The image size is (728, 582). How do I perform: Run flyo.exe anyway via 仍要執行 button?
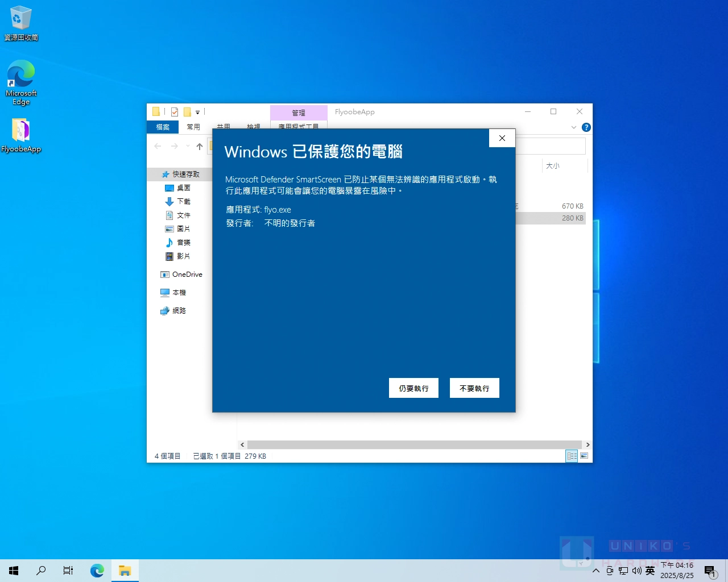point(413,388)
